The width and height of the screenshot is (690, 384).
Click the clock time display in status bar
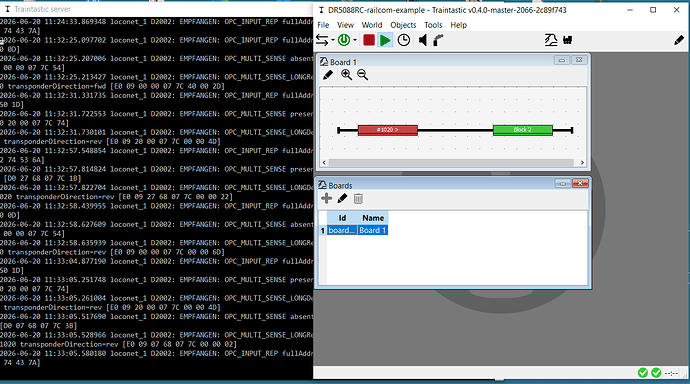[x=671, y=373]
